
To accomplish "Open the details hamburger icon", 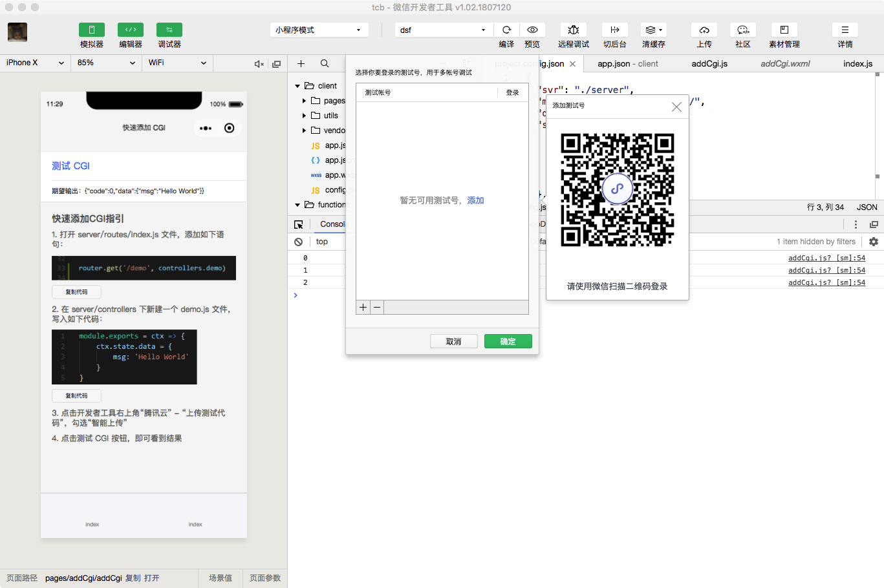I will pyautogui.click(x=845, y=30).
